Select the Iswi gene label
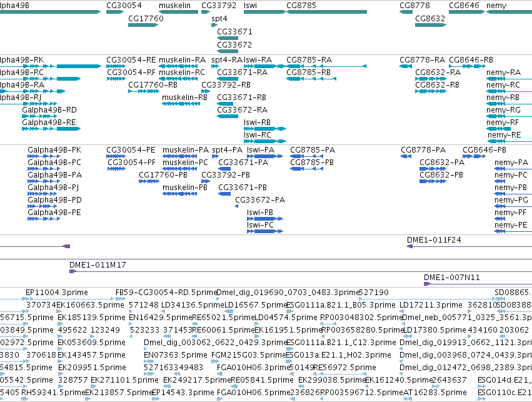532x402 pixels. (x=250, y=6)
